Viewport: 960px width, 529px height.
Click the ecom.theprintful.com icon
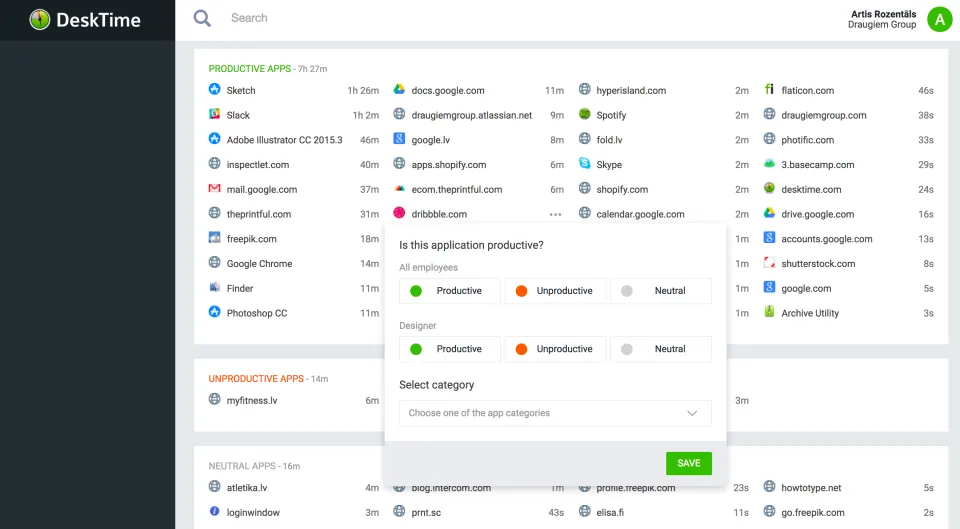pyautogui.click(x=399, y=189)
